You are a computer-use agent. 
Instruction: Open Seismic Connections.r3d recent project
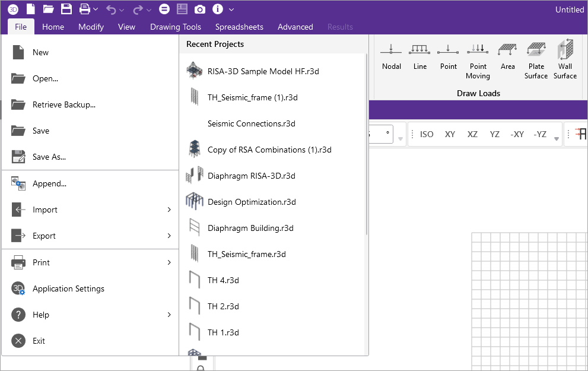272,124
